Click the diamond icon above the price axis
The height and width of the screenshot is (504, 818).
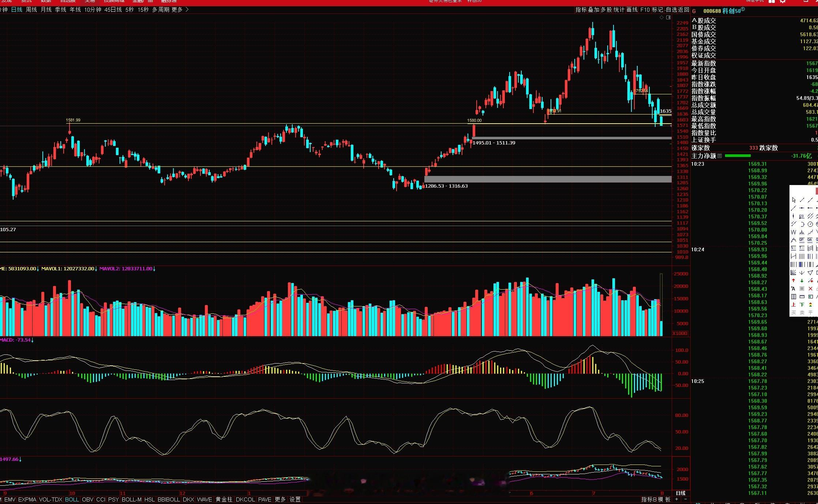(x=661, y=17)
